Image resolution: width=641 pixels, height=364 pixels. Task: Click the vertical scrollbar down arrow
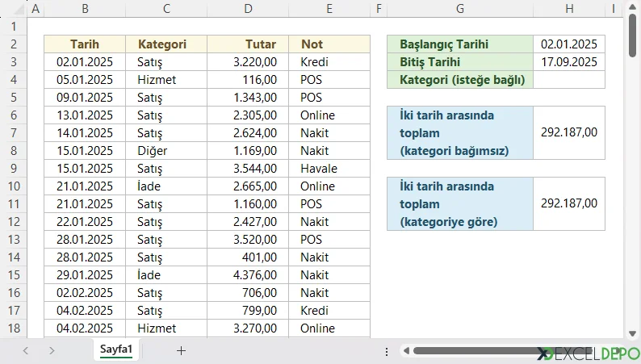[x=631, y=332]
